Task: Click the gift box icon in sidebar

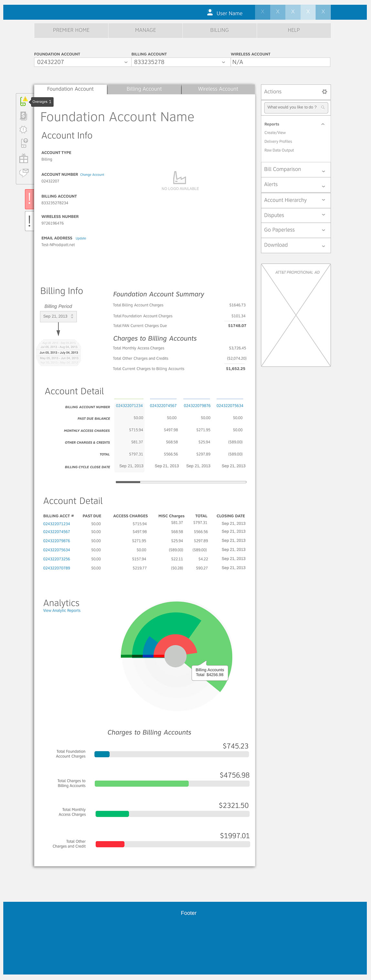Action: click(24, 158)
